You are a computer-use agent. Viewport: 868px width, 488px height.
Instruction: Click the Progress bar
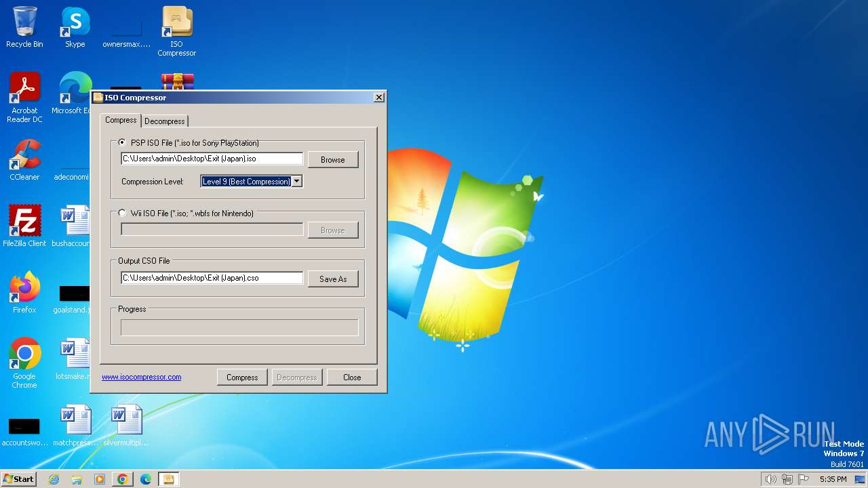pyautogui.click(x=239, y=327)
